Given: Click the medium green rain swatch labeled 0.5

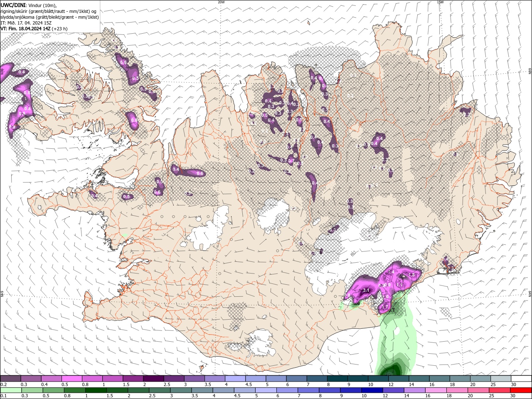Looking at the screenshot, I should pos(54,390).
